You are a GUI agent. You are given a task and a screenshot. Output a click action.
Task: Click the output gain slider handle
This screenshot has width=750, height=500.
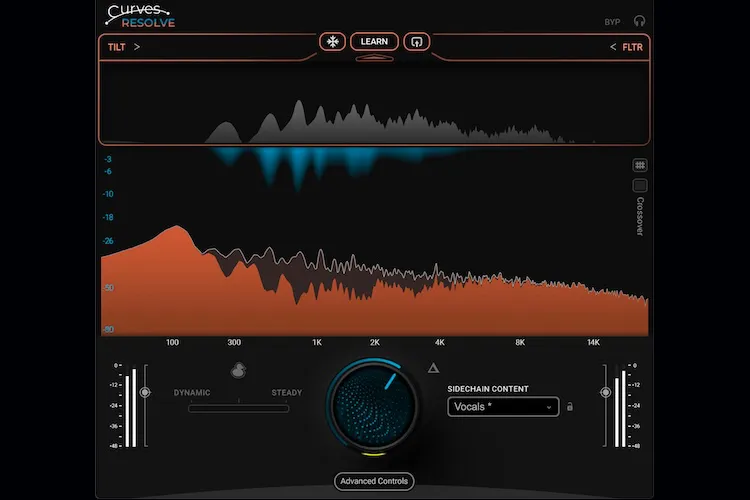pyautogui.click(x=606, y=392)
